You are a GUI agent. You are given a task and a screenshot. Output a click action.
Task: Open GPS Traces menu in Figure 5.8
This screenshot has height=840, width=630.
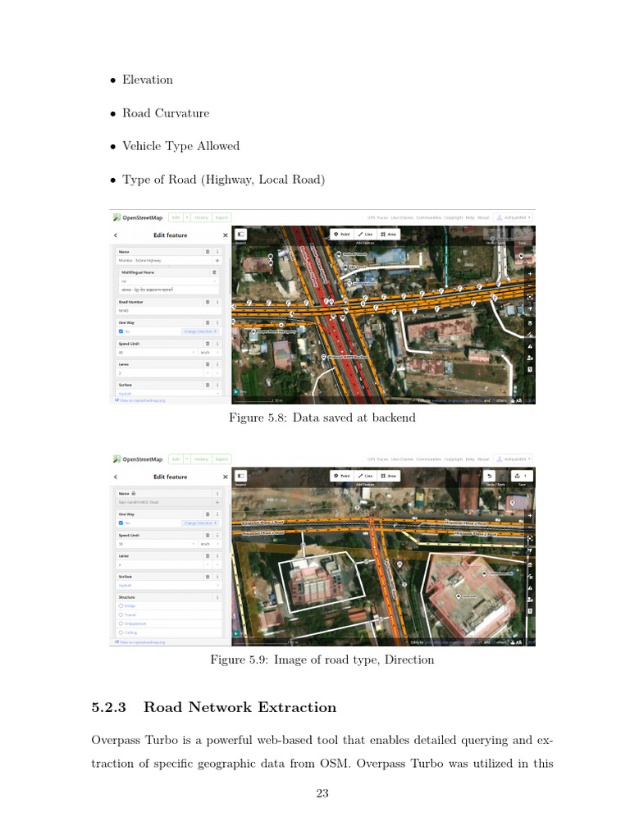(x=377, y=218)
